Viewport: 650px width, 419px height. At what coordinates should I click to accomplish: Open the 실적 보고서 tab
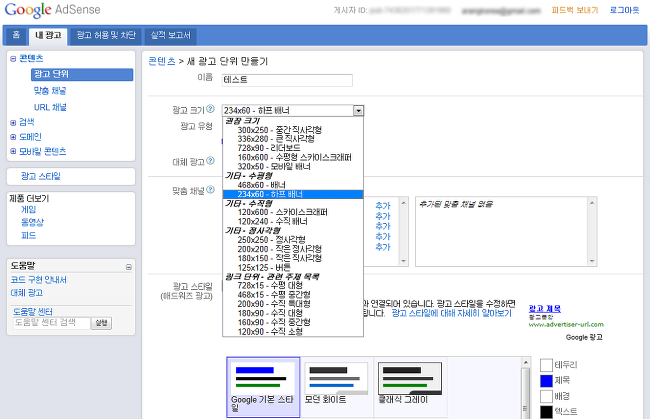[170, 36]
